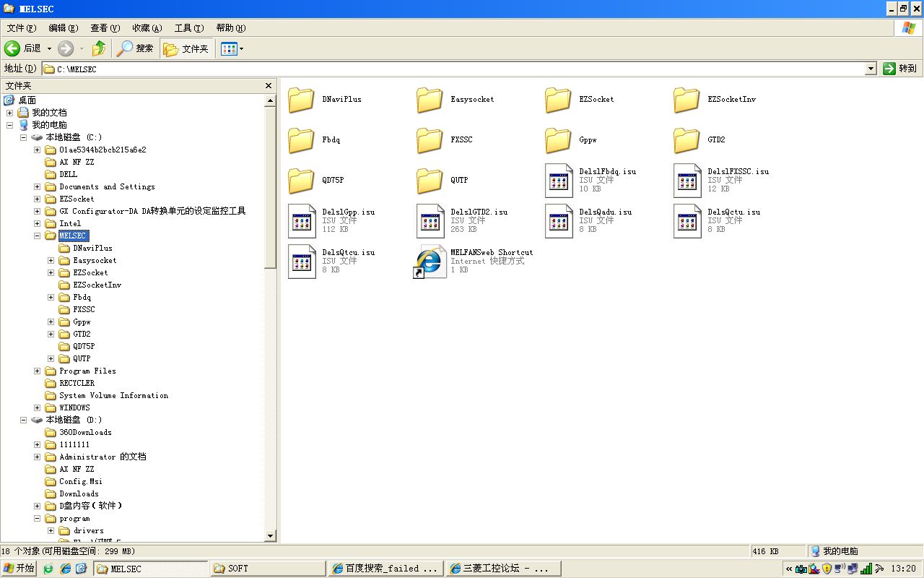Click the Back navigation arrow icon
Screen dimensions: 924x578
pos(12,48)
